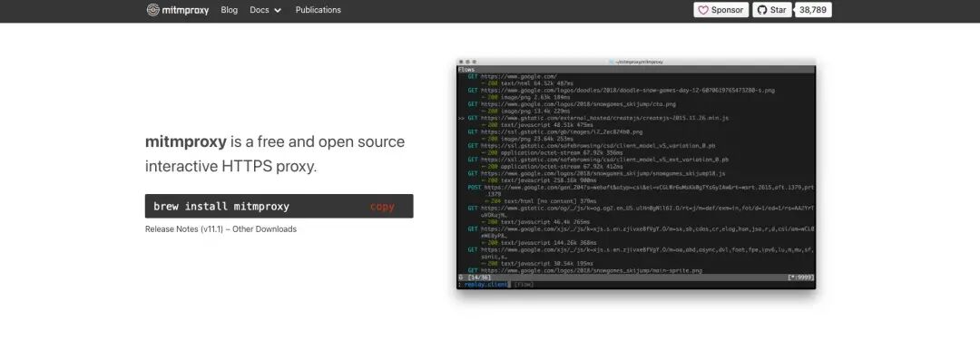The image size is (980, 340).
Task: Click the mitmproxy logo icon
Action: coord(152,10)
